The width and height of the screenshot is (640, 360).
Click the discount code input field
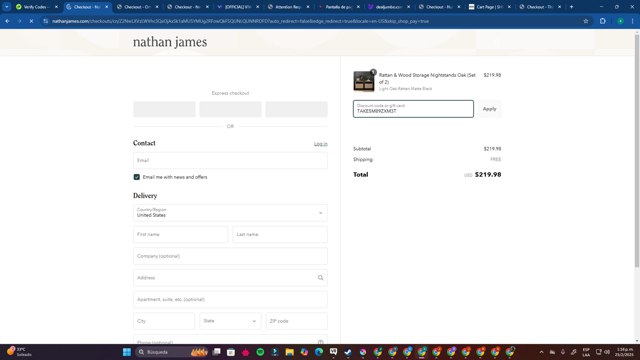point(413,109)
